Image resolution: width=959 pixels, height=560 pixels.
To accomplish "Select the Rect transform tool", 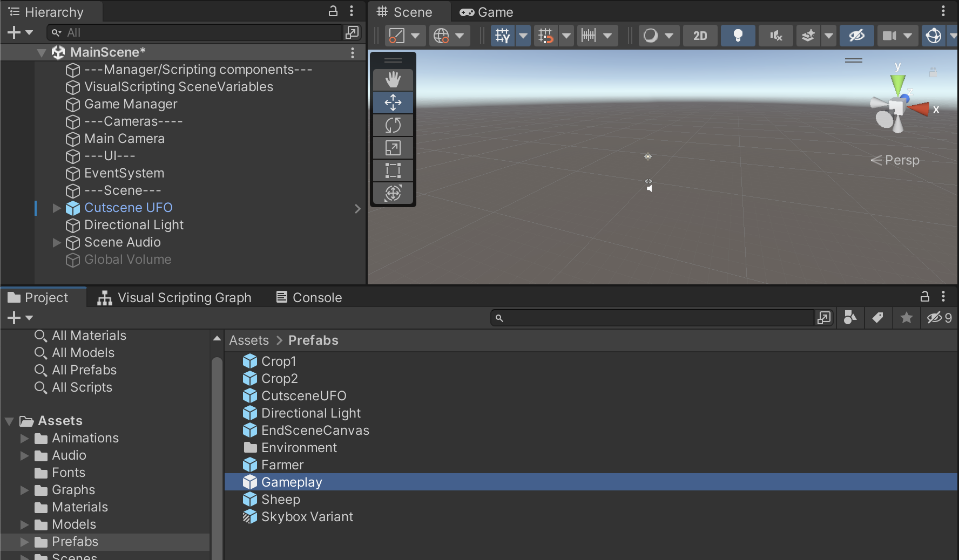I will click(393, 170).
